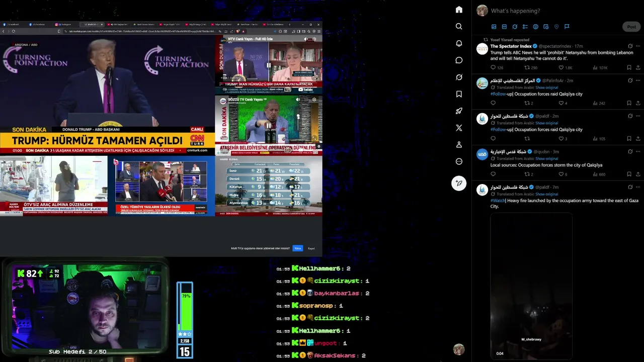Screen dimensions: 644x362
Task: Open settings gear on NTV stream
Action: click(x=314, y=39)
